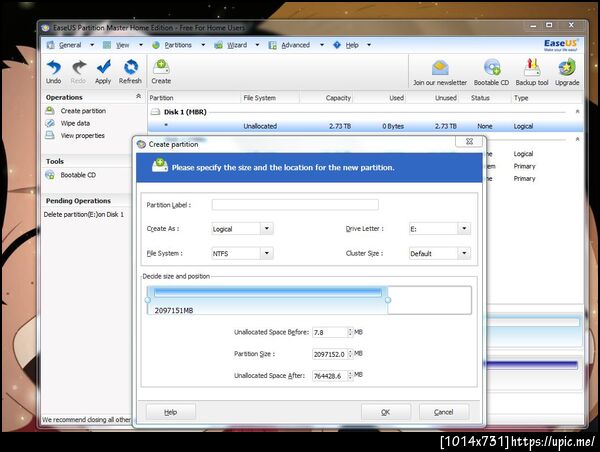The height and width of the screenshot is (452, 600).
Task: Click the Create partition toolbar icon
Action: coord(161,67)
